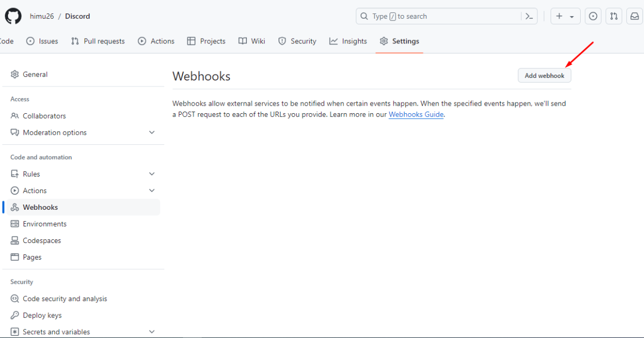Open the Security tab
This screenshot has height=338, width=644.
297,41
